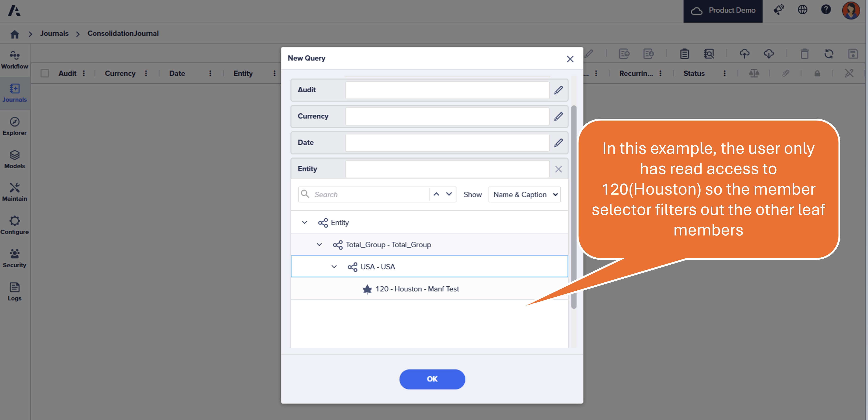Image resolution: width=868 pixels, height=420 pixels.
Task: Click the clipboard icon in the toolbar
Action: (684, 54)
